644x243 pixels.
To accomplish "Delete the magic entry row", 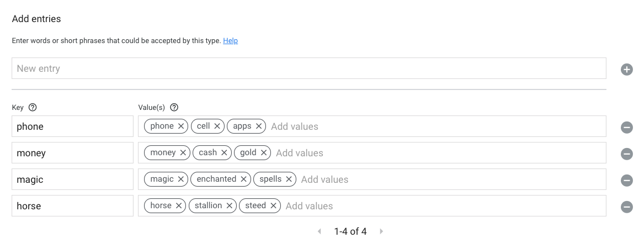I will pyautogui.click(x=626, y=181).
